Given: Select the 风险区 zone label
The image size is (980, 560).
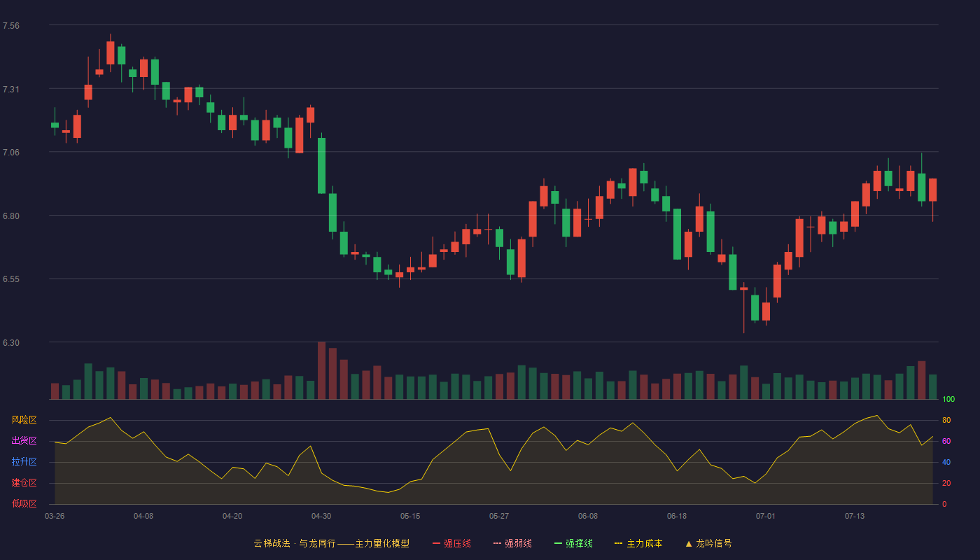Looking at the screenshot, I should click(24, 420).
